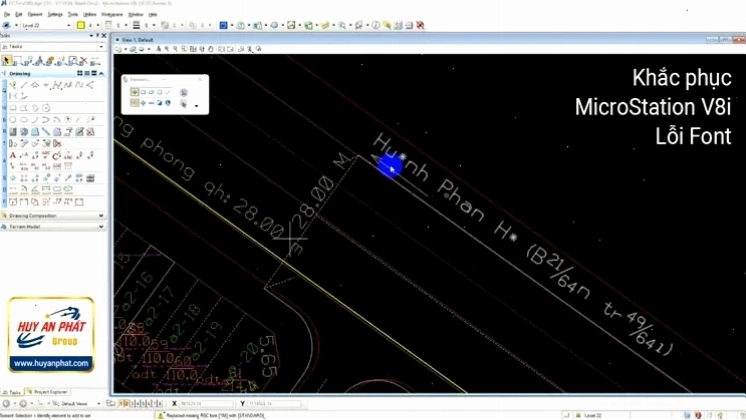Open the Help menu
Screen dimensions: 746x420
point(153,15)
